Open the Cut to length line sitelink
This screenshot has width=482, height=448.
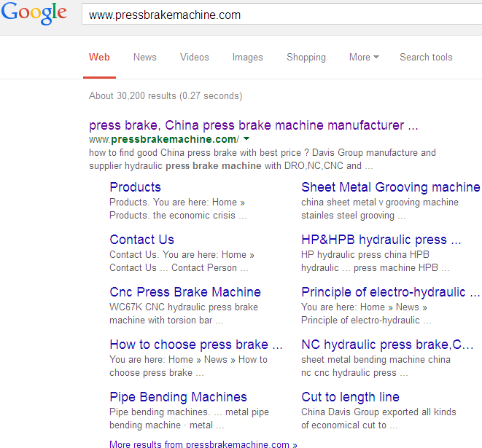(x=350, y=397)
